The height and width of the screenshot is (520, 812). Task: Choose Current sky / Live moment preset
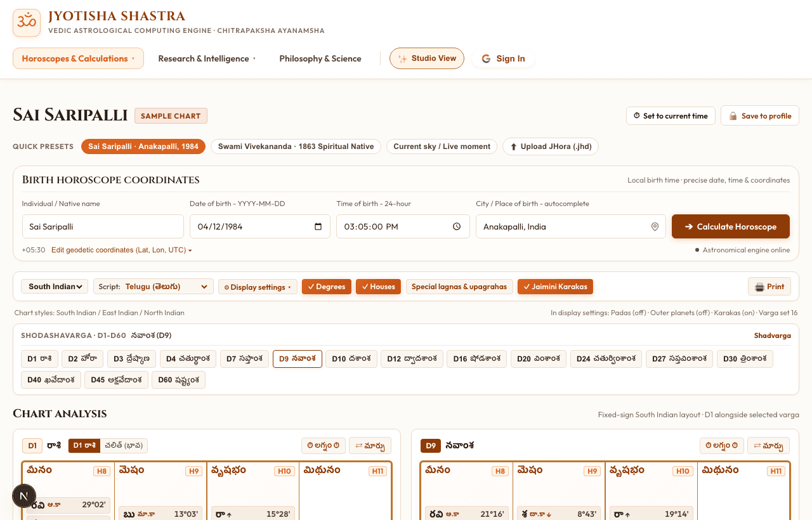click(442, 146)
